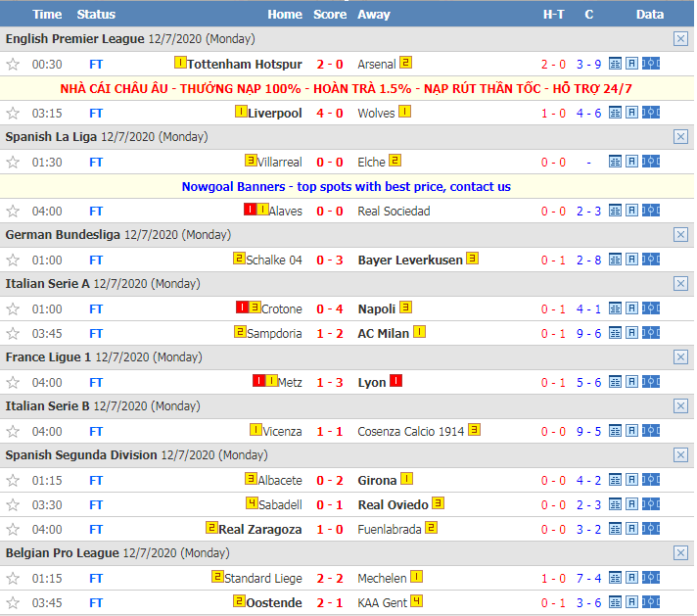Image resolution: width=697 pixels, height=616 pixels.
Task: Click the English Premier League heading text
Action: [x=75, y=39]
